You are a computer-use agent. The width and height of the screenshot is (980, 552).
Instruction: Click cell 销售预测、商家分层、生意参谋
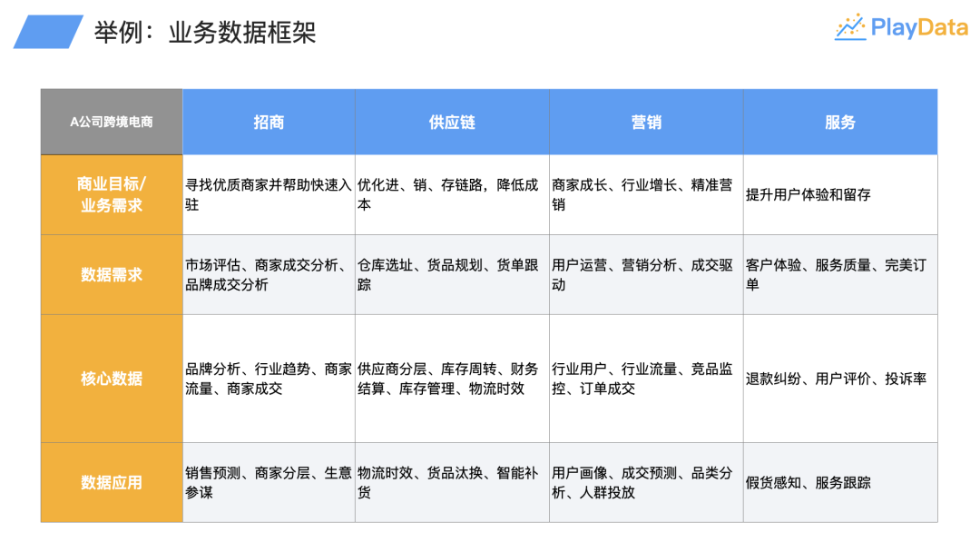coord(269,483)
